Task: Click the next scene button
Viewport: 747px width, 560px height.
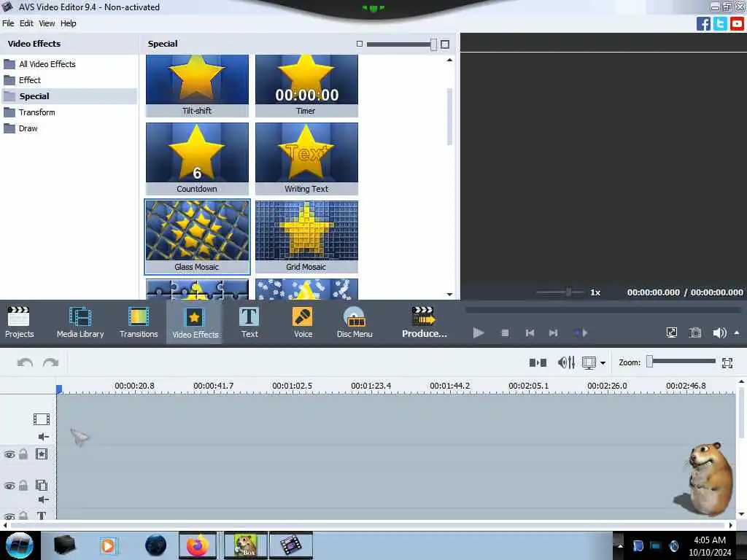Action: click(581, 332)
